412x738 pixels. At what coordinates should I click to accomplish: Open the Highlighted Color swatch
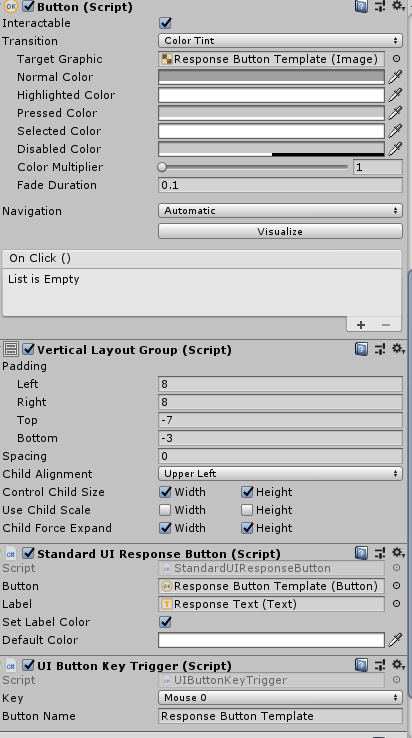coord(271,95)
